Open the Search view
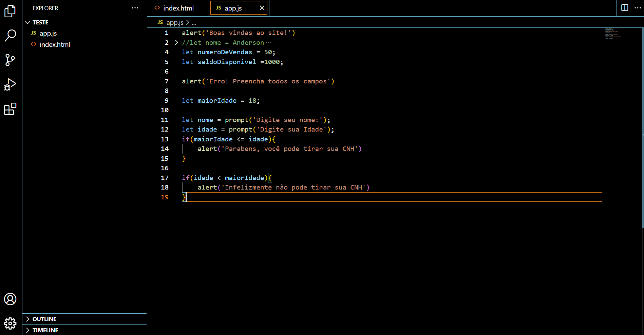Screen dimensions: 644x335 [10, 35]
